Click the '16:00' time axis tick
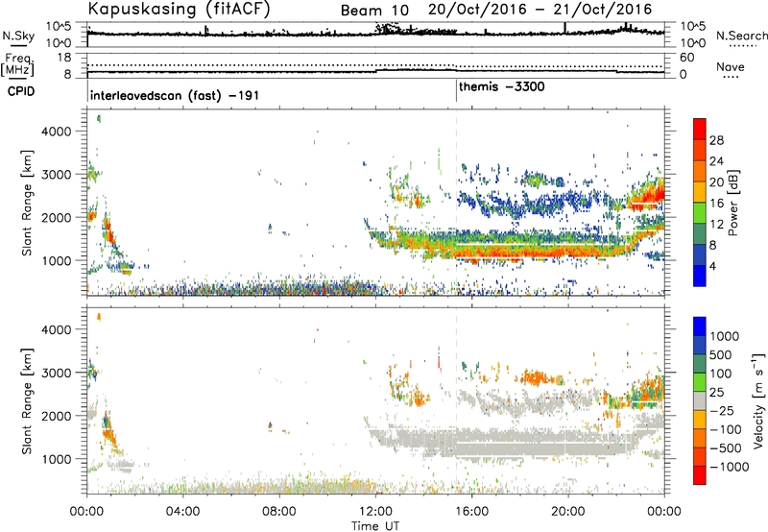The height and width of the screenshot is (532, 768). [x=472, y=512]
